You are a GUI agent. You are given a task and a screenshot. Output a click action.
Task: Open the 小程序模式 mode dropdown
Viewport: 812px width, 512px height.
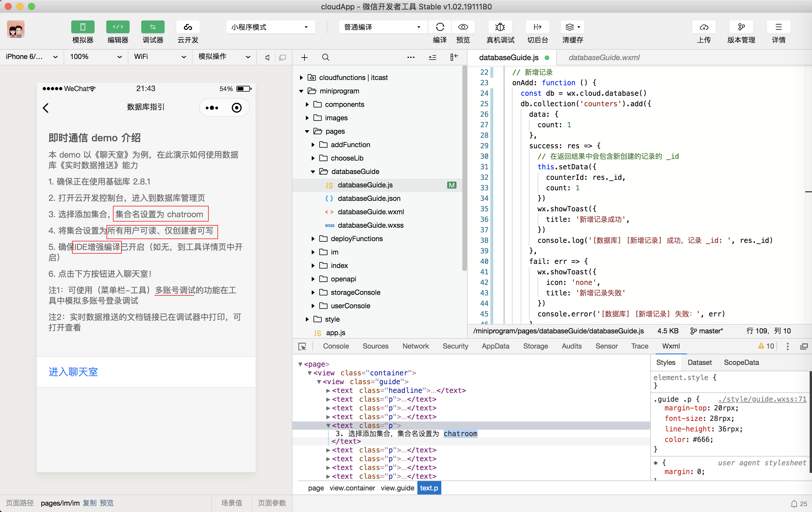(x=271, y=27)
